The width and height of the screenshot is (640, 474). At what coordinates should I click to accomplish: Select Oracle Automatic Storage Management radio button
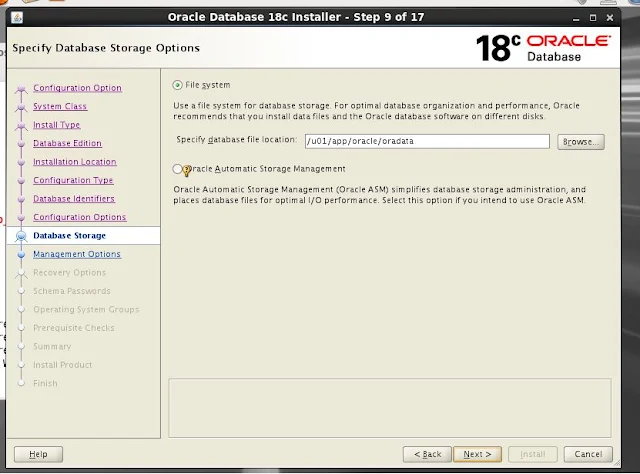click(177, 169)
